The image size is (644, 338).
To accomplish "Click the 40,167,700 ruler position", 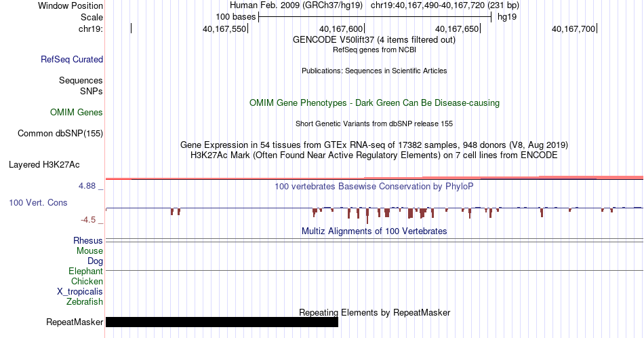I will coord(573,29).
